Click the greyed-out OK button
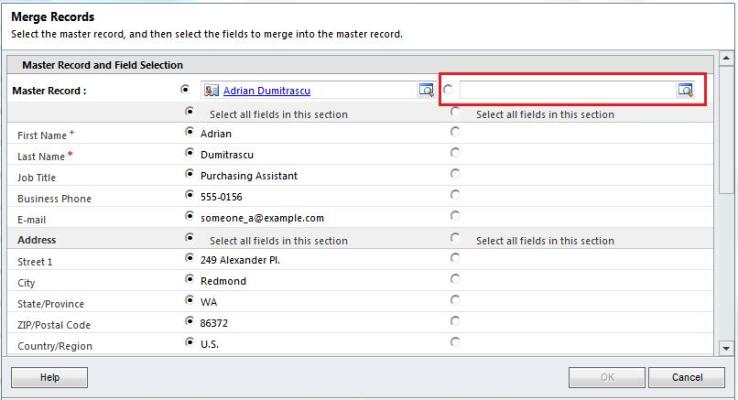This screenshot has height=400, width=738. click(x=607, y=377)
